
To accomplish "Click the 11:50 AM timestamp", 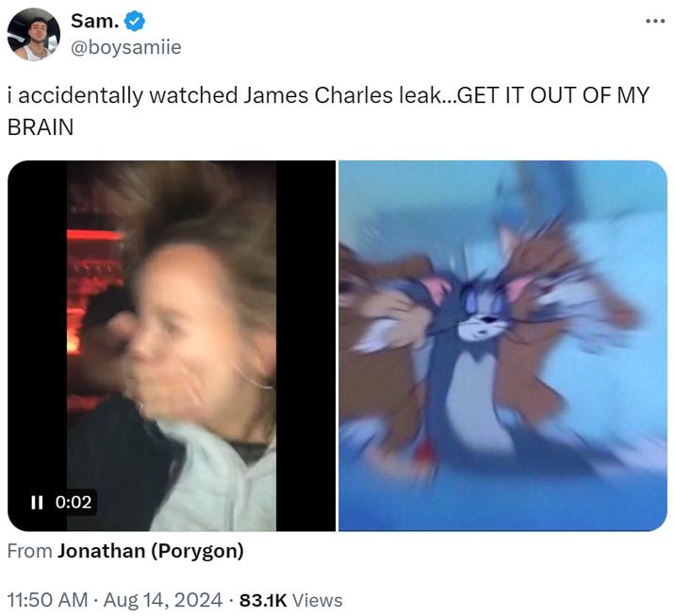I will click(47, 600).
